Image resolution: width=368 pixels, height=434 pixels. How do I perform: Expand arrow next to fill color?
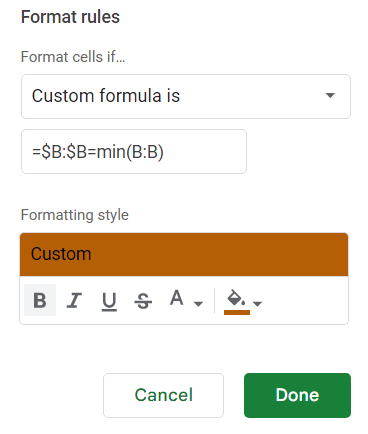[x=257, y=304]
